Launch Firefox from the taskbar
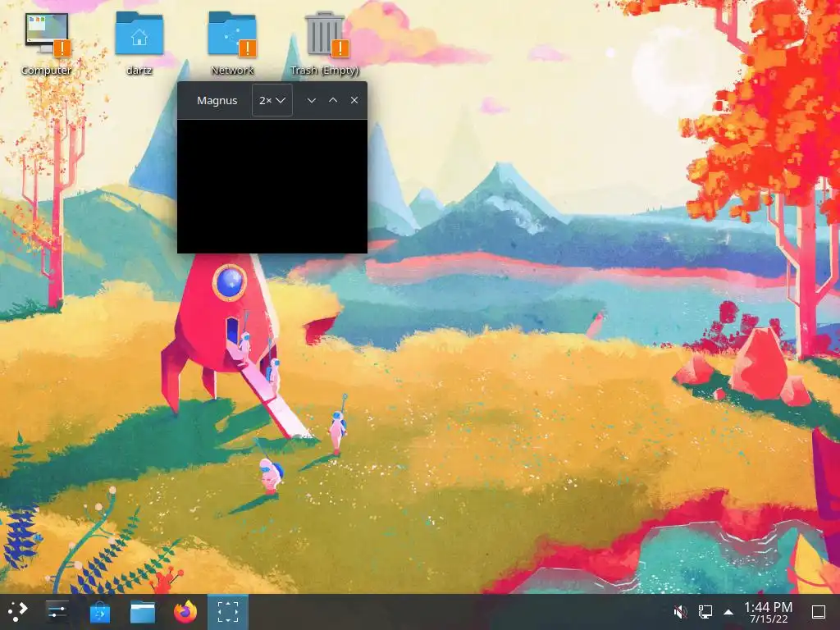Screen dimensions: 840x630 pos(185,611)
